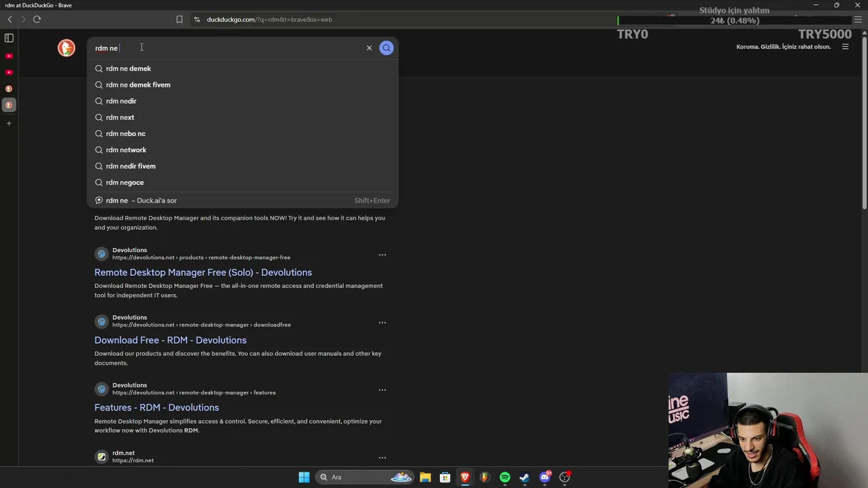Open Discord from the taskbar
This screenshot has width=868, height=488.
[545, 477]
